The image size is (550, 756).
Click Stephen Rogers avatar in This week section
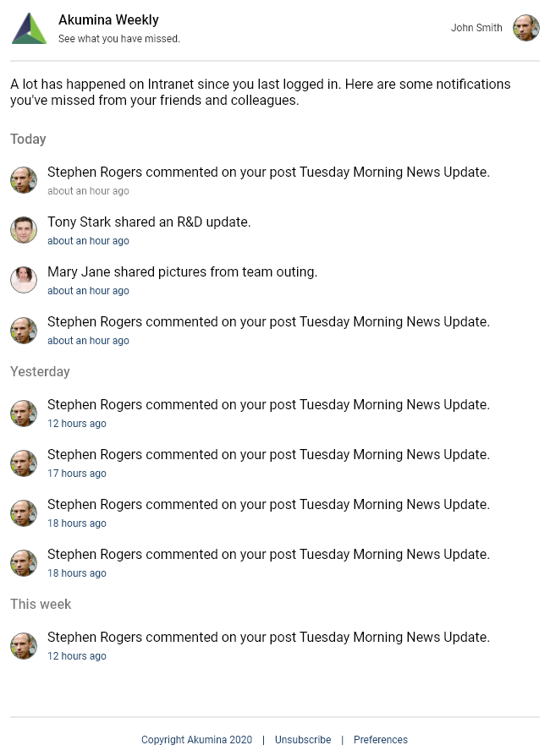(24, 645)
